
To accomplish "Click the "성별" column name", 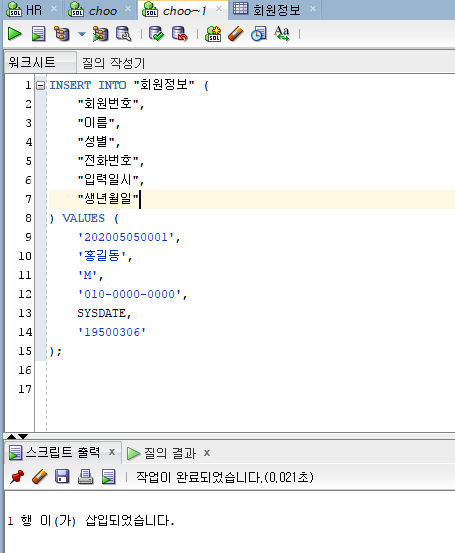I will pos(96,142).
